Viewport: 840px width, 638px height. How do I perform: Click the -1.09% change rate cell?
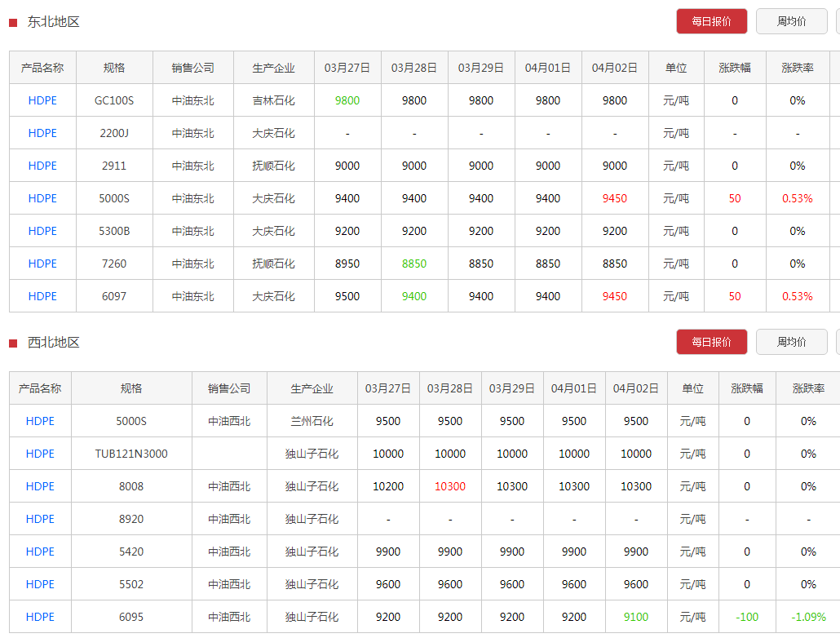[x=808, y=617]
